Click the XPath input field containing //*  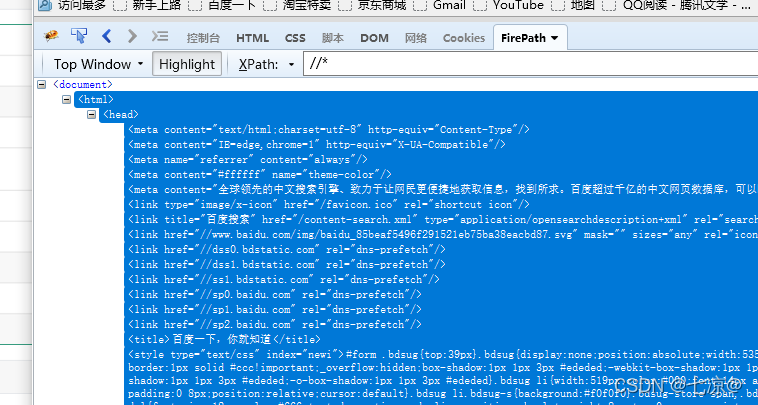pos(530,63)
